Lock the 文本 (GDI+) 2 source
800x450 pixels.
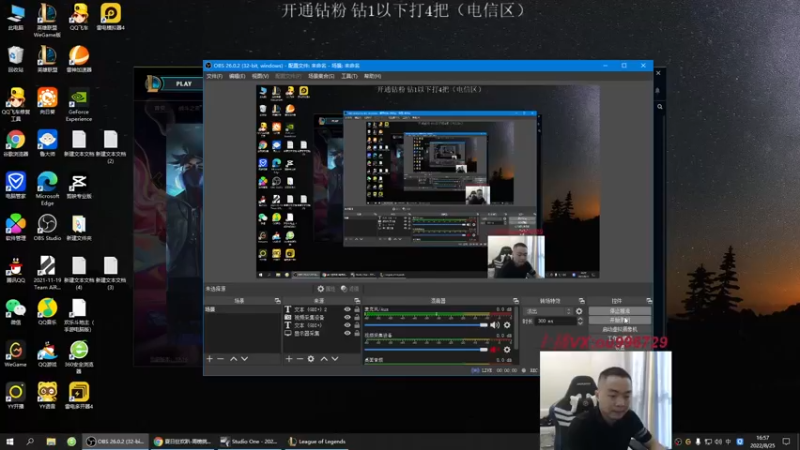click(357, 309)
